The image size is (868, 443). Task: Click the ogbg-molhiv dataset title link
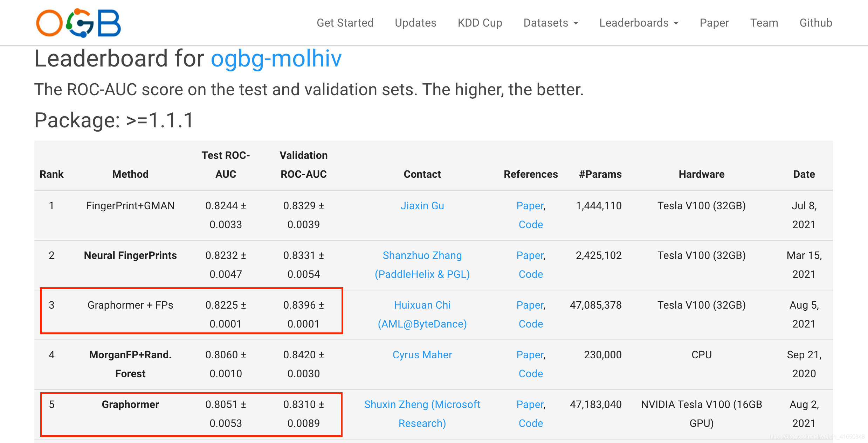(276, 58)
